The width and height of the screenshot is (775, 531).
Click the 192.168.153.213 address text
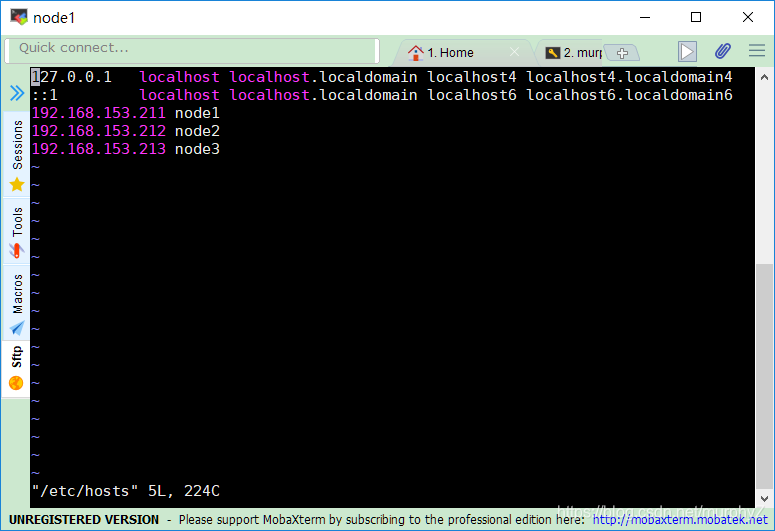pyautogui.click(x=99, y=149)
